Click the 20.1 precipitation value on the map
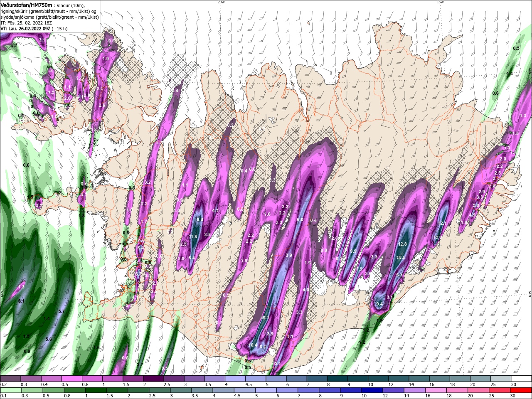This screenshot has width=532, height=399. [x=265, y=318]
